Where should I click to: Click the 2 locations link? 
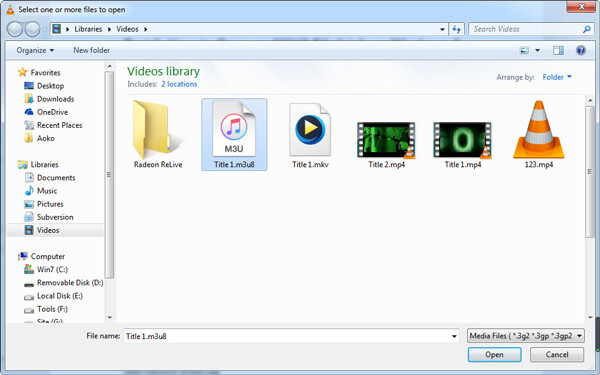[x=179, y=84]
